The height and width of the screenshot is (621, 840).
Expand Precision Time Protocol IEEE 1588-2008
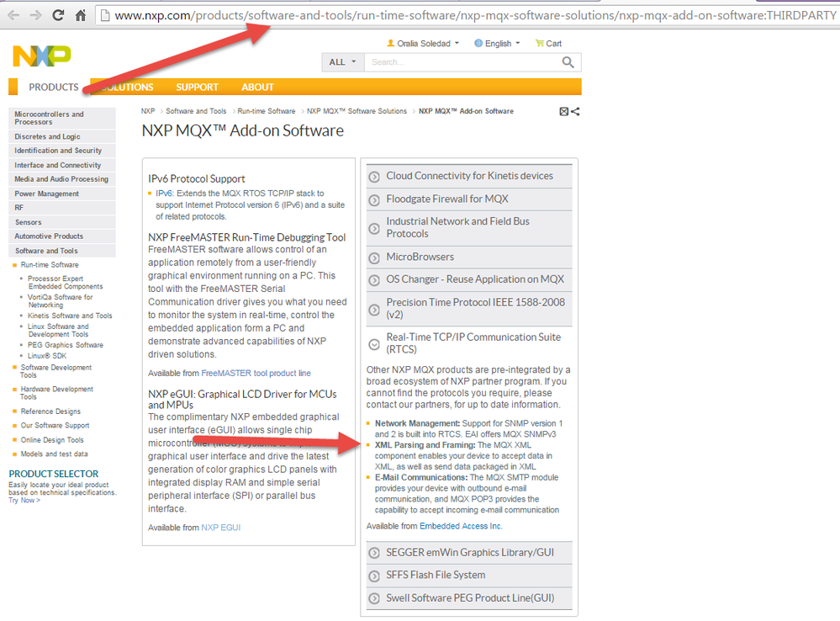point(468,308)
